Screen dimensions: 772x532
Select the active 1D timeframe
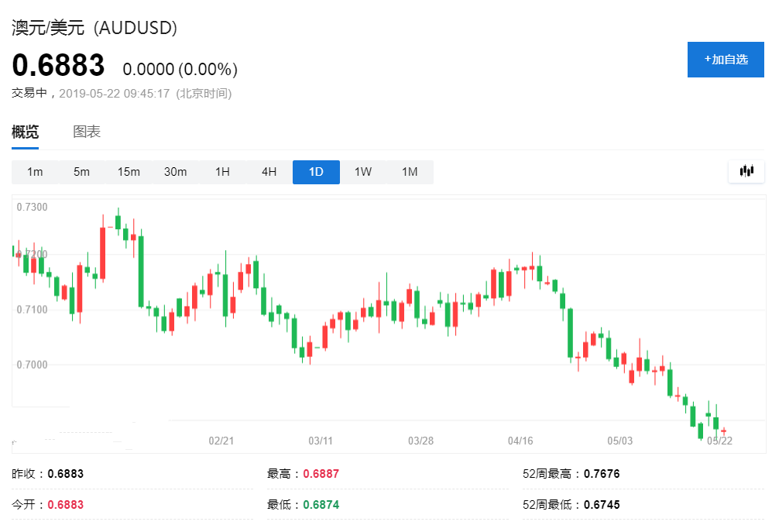[316, 172]
